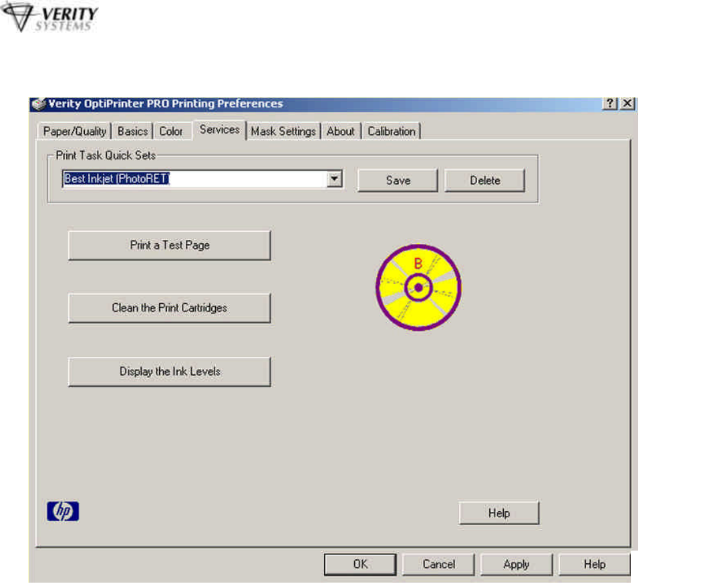Cancel the printing preferences dialog
Screen dimensions: 705x588
pyautogui.click(x=438, y=564)
